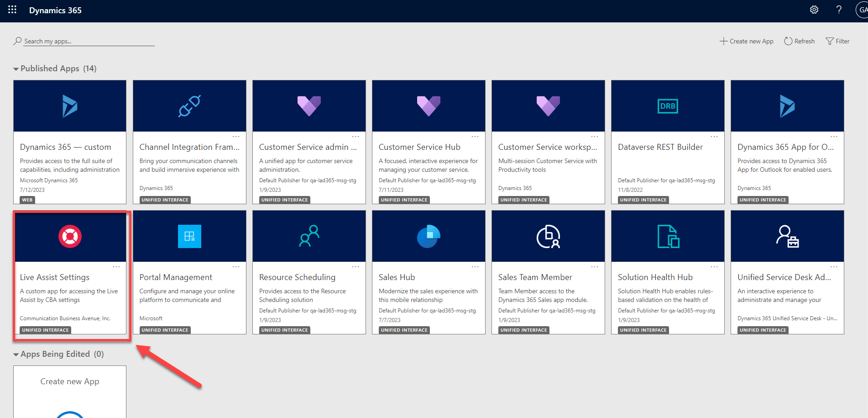Screen dimensions: 868x418
Task: Click the 7/11/2023 date on Customer Service Hub
Action: 391,190
